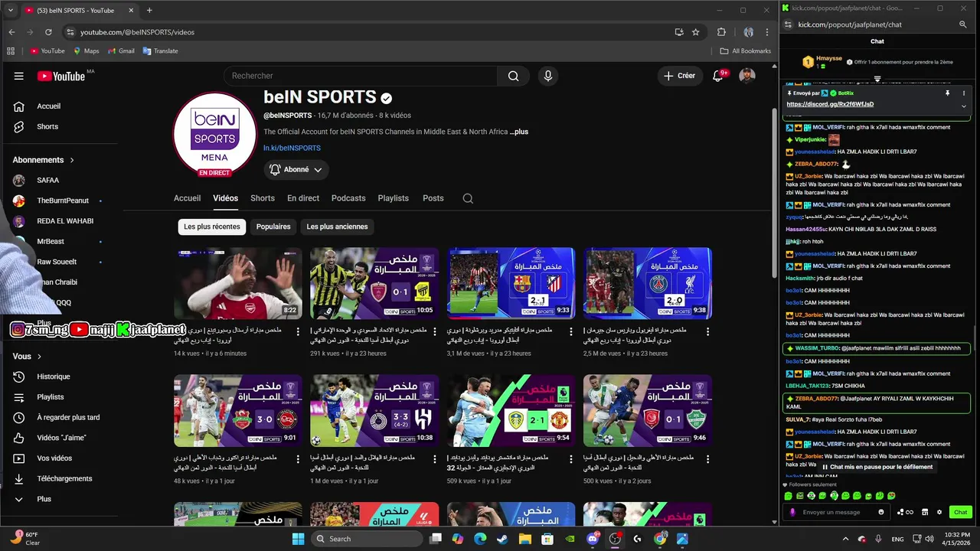Expand channel description '...plus'
The height and width of the screenshot is (551, 980).
(519, 132)
